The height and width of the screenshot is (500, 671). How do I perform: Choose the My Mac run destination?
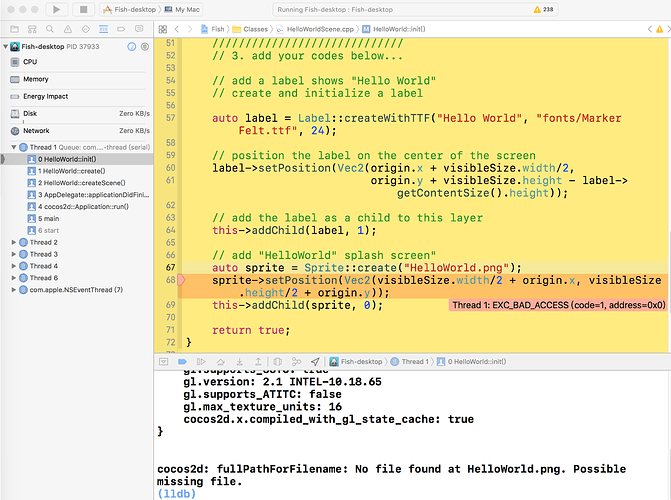pos(182,9)
